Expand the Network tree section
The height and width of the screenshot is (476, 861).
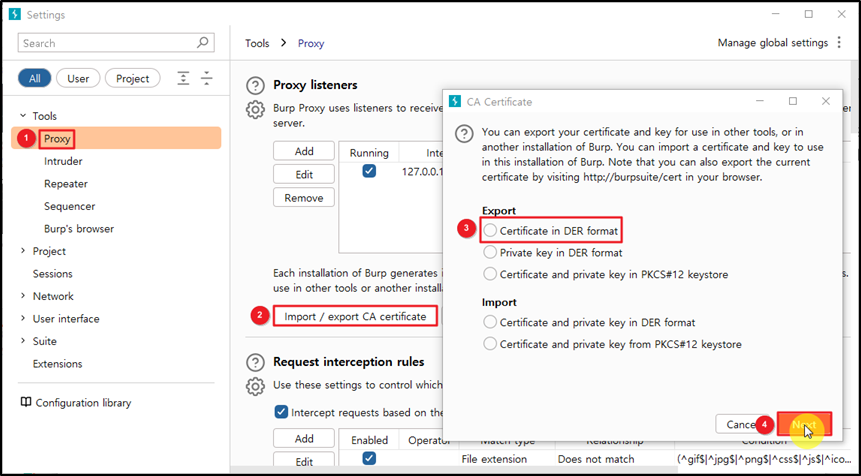(23, 296)
